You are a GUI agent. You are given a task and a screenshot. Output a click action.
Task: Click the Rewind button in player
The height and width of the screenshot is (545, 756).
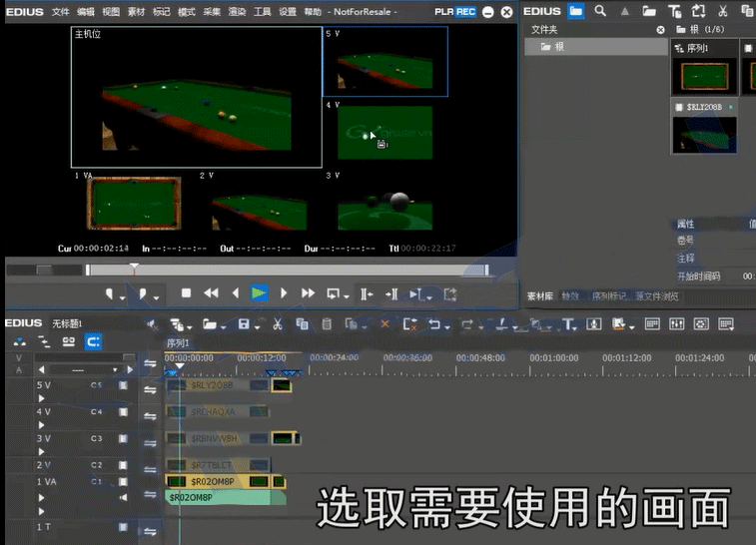point(211,293)
